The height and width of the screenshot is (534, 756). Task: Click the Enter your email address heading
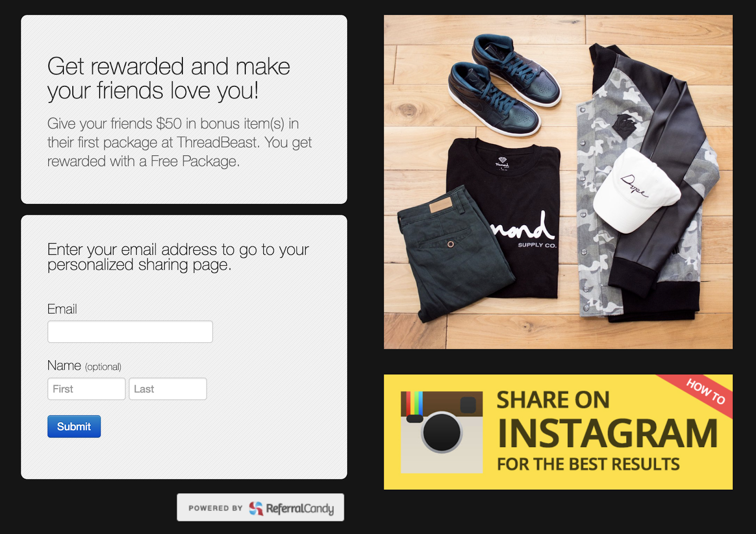click(178, 257)
